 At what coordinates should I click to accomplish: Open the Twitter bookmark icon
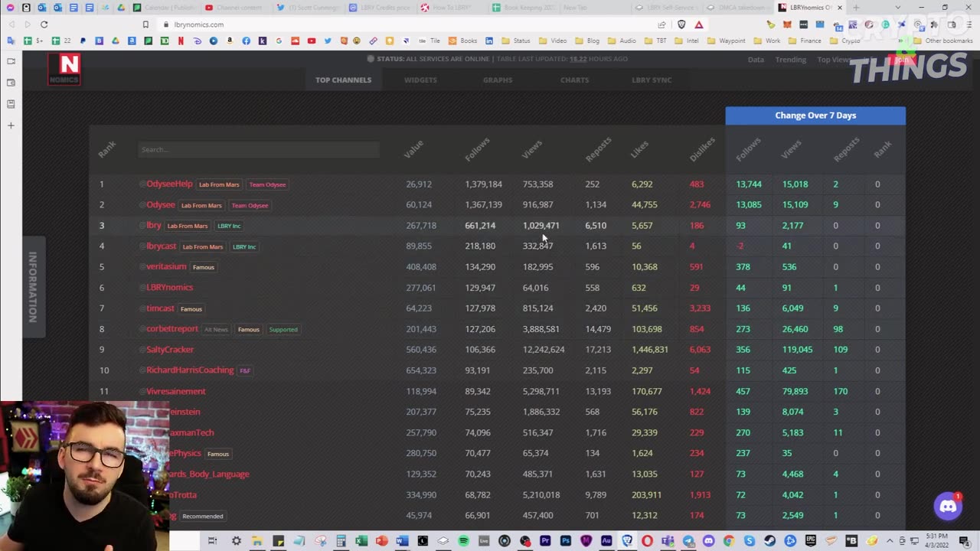(328, 41)
